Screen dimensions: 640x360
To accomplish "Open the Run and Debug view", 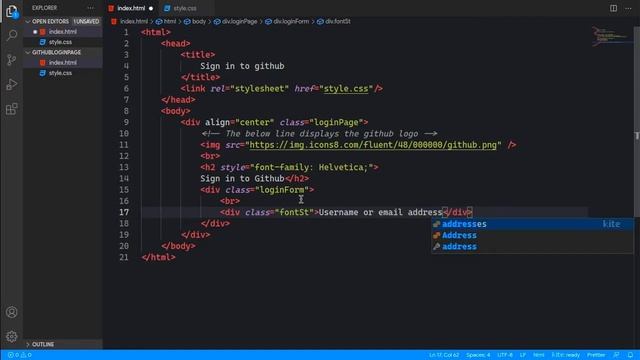I will [12, 84].
